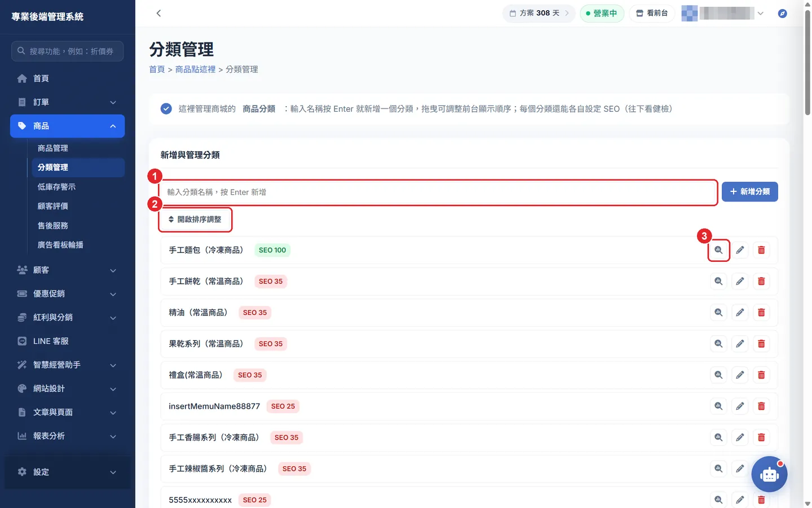Collapse the 商品 sidebar menu
812x508 pixels.
click(x=67, y=126)
